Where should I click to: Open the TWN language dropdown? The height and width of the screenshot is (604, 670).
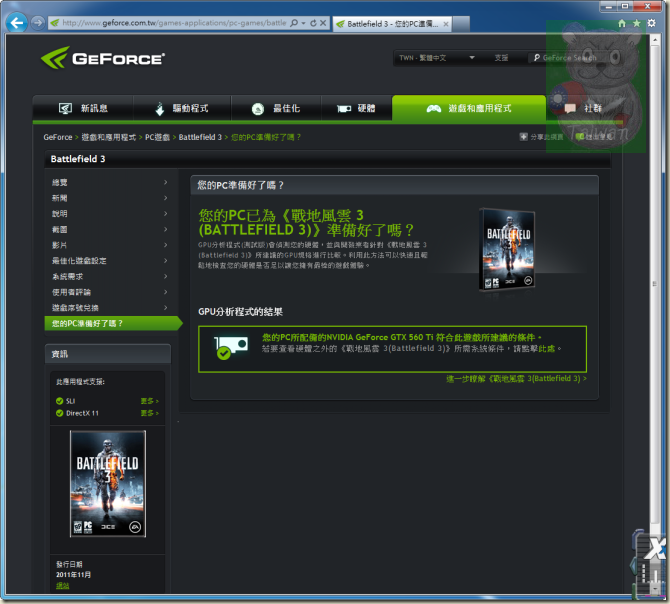[x=437, y=58]
